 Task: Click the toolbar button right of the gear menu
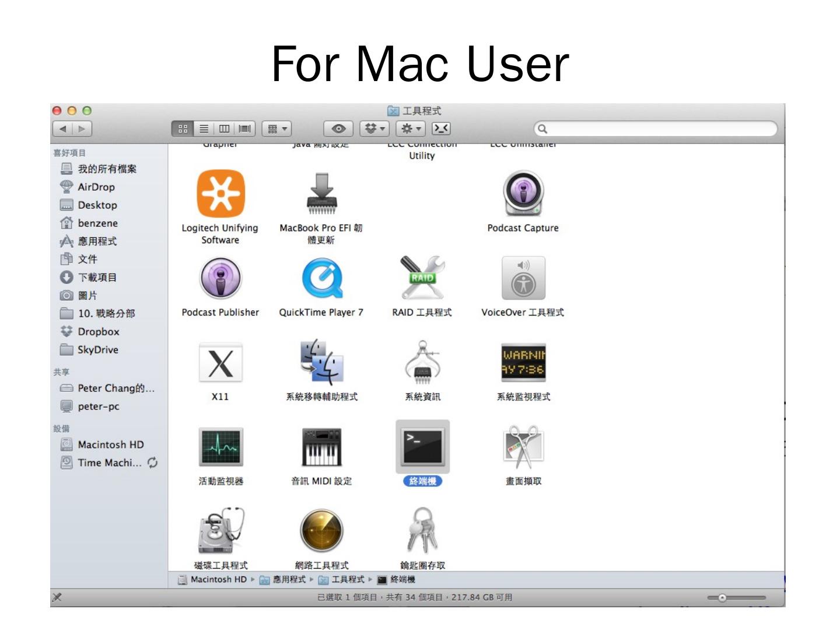point(441,129)
